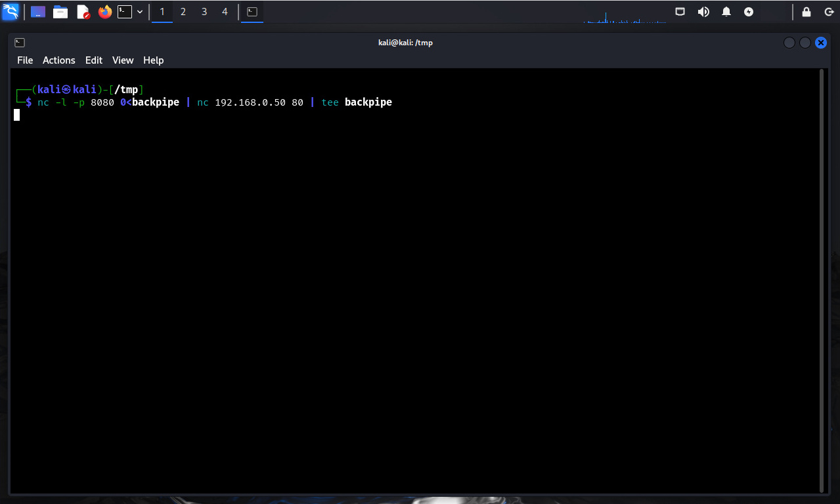Screen dimensions: 840x504
Task: Open the Kali applications menu
Action: pyautogui.click(x=11, y=11)
